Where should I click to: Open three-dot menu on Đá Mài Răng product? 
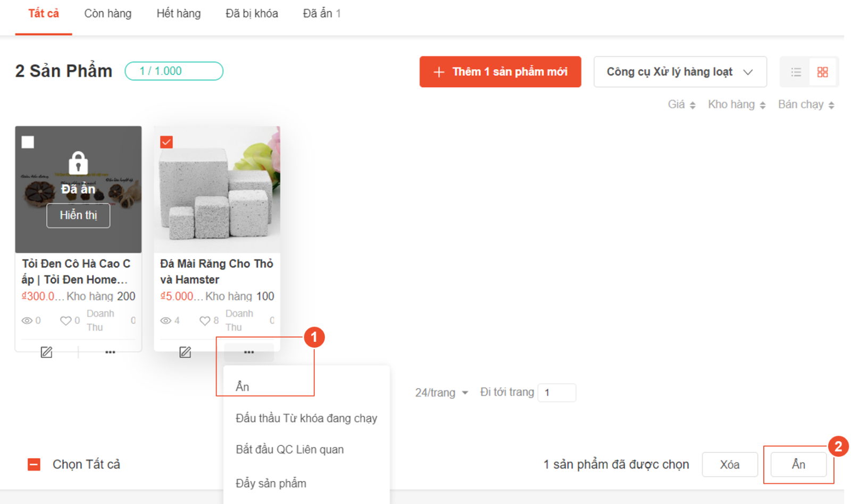coord(248,352)
